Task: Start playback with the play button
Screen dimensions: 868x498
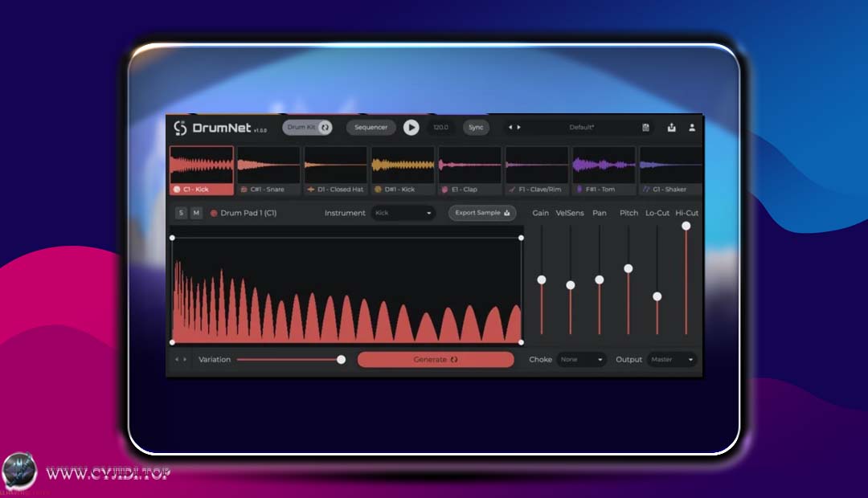Action: (x=411, y=127)
